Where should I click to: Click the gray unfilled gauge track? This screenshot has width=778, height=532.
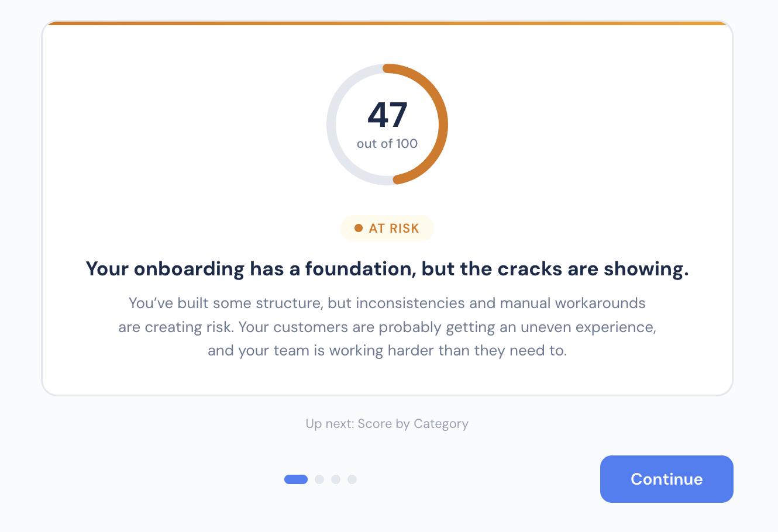coord(333,125)
